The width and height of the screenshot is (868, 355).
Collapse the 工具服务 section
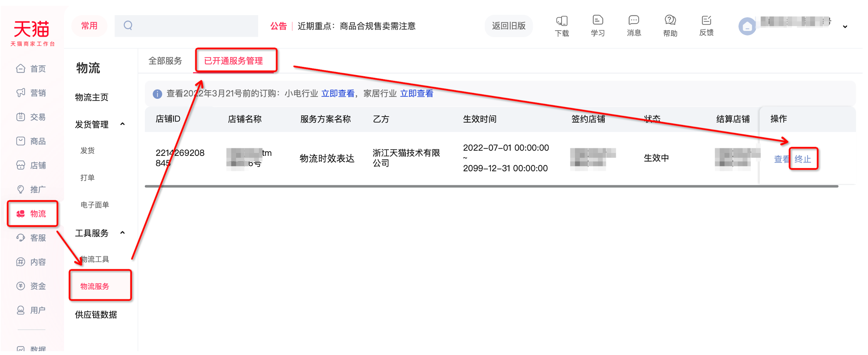coord(123,233)
